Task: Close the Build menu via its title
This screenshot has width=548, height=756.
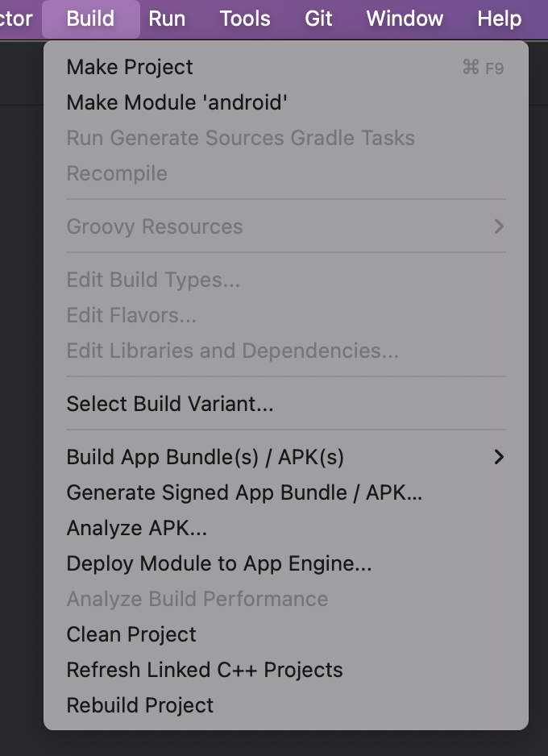Action: tap(90, 19)
